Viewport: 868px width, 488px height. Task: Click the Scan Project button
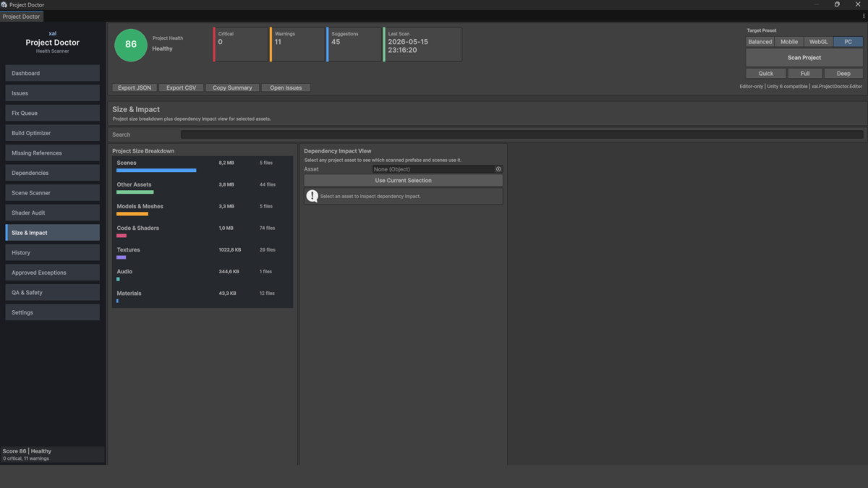804,58
